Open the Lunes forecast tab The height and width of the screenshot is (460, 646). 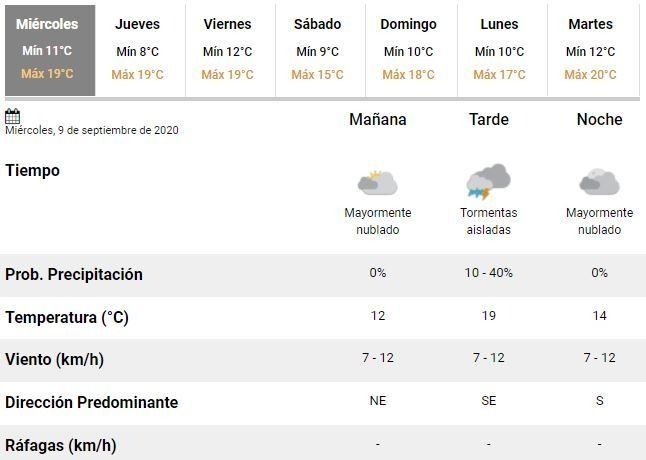click(499, 50)
